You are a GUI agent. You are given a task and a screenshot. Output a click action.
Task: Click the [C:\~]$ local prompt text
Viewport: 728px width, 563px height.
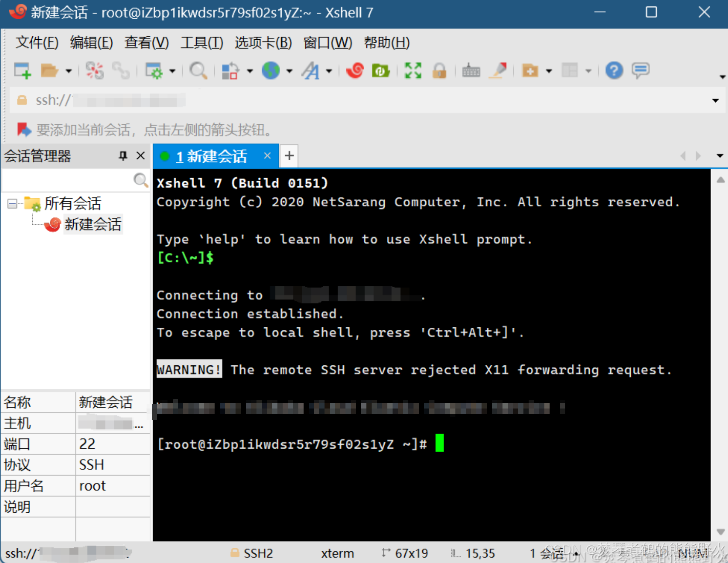(x=185, y=257)
